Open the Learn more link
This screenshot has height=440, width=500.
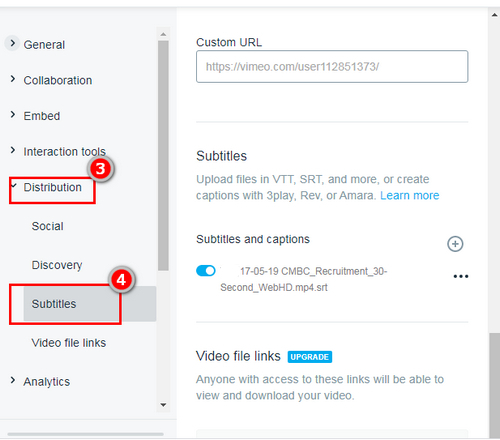410,195
